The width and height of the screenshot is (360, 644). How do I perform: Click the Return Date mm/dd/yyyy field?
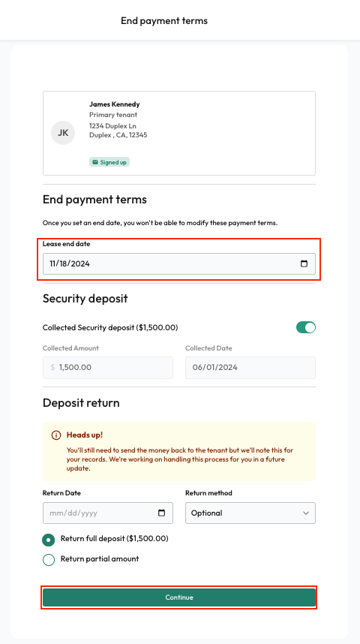(108, 513)
